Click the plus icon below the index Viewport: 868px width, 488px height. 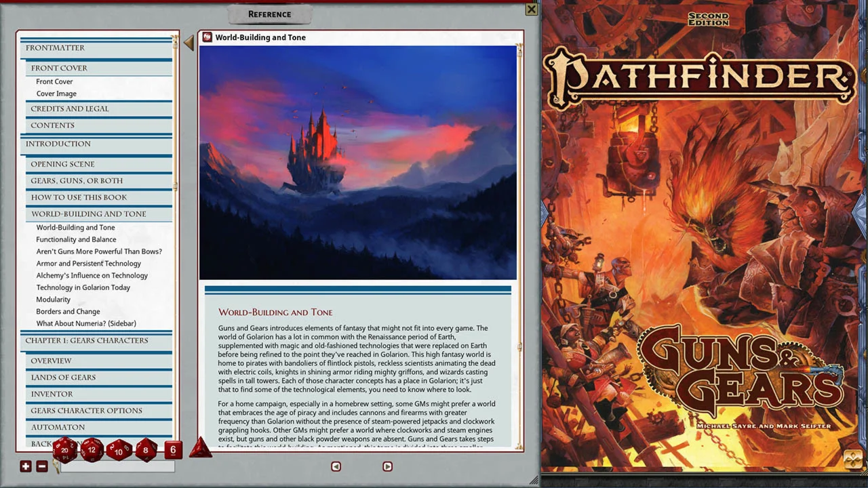(x=26, y=466)
